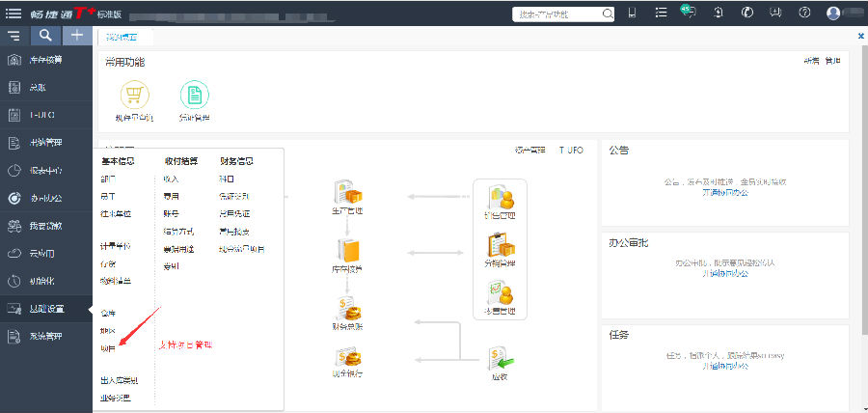This screenshot has height=413, width=868.
Task: Open the 云应用 cloud sidebar item
Action: [x=41, y=254]
